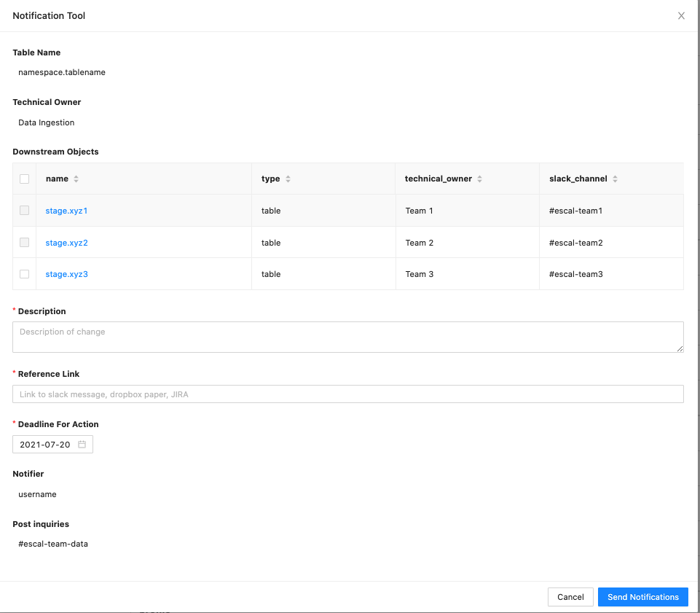Check the stage.xyz2 row checkbox
The height and width of the screenshot is (613, 700).
[x=25, y=243]
